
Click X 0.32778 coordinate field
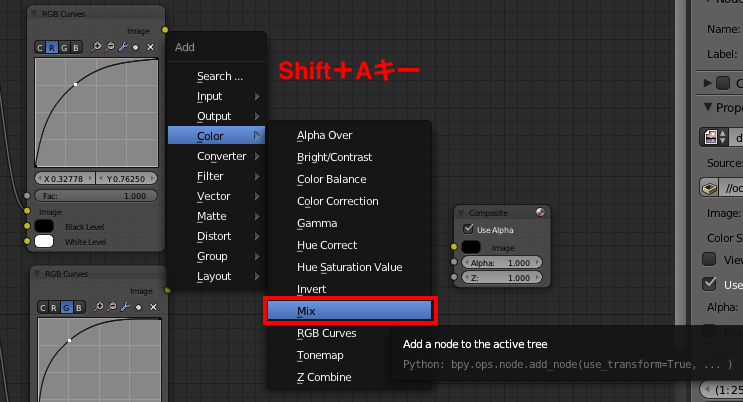[65, 179]
